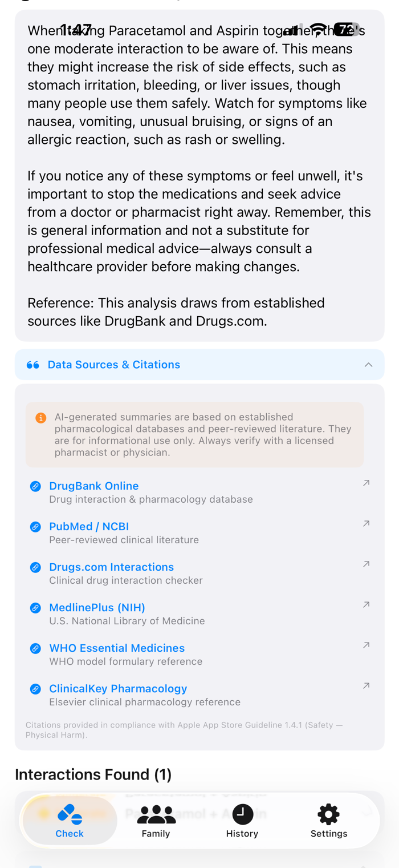Tap the external arrow for Drugs.com Interactions
Screen dimensions: 399x868
coord(367,564)
